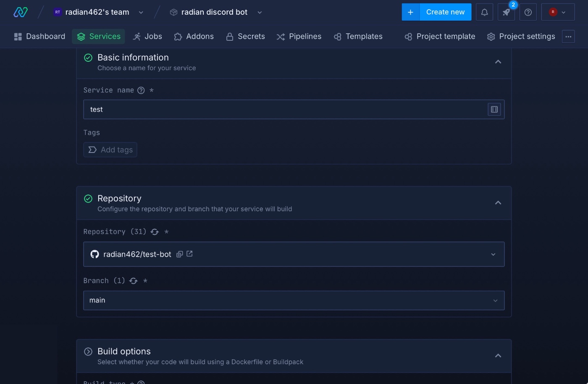Open the user avatar menu

pyautogui.click(x=558, y=12)
